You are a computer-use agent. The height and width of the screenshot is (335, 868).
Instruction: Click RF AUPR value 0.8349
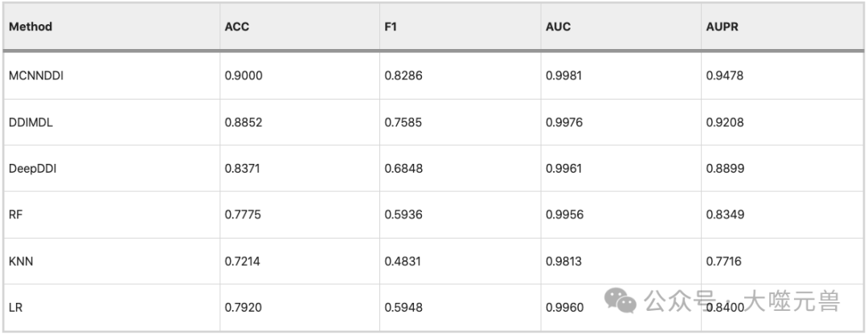[725, 214]
